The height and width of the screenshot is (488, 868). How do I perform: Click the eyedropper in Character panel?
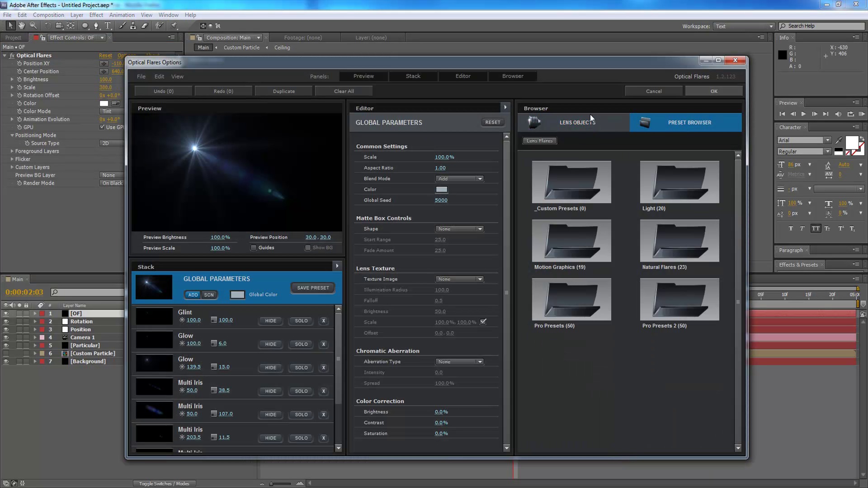(839, 141)
